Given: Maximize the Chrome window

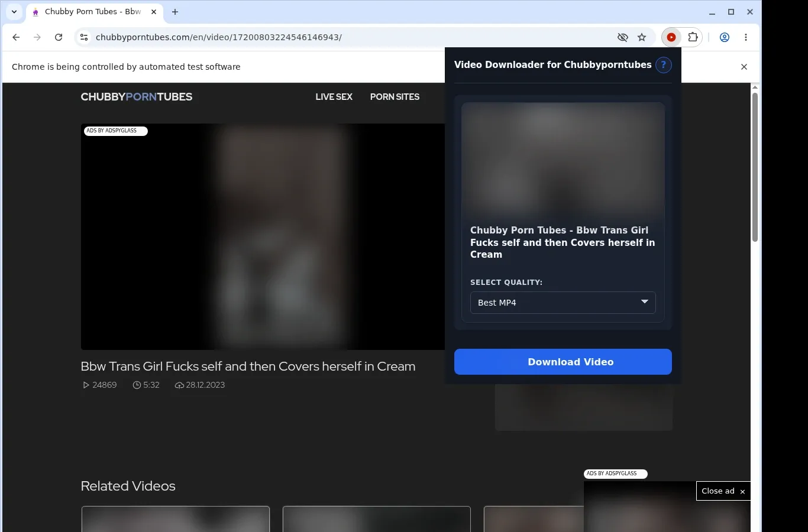Looking at the screenshot, I should point(731,12).
